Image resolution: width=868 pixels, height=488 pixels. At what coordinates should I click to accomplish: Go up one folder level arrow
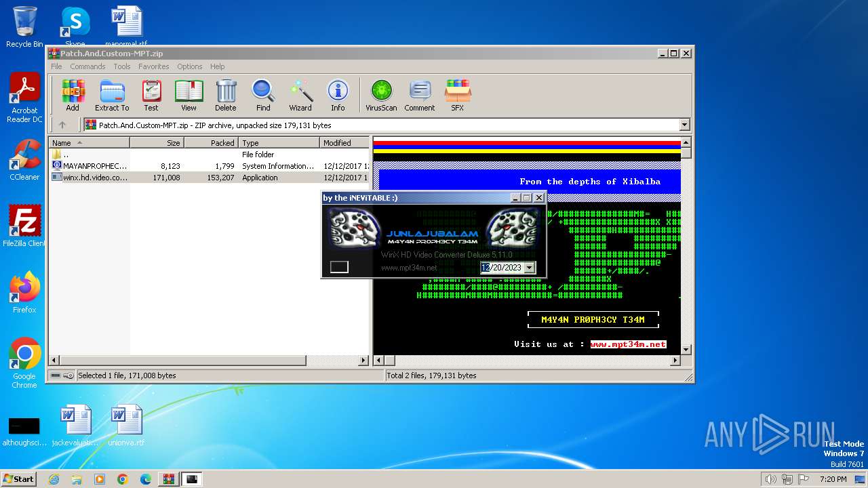click(x=62, y=125)
